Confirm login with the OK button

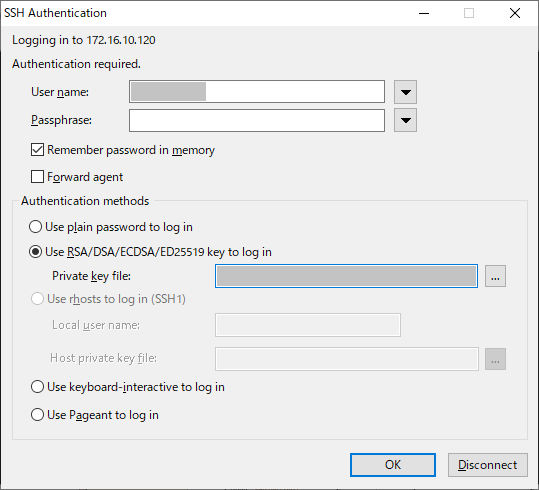[393, 465]
